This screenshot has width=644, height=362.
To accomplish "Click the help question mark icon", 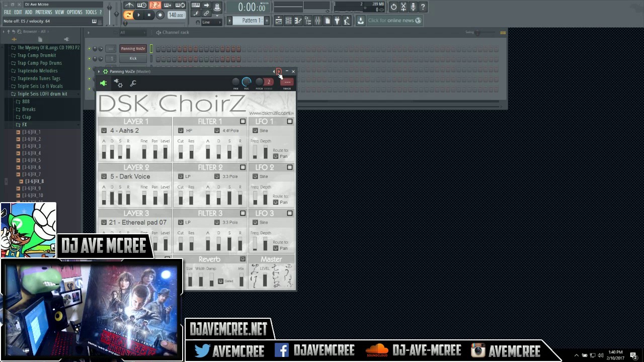I will [x=423, y=7].
